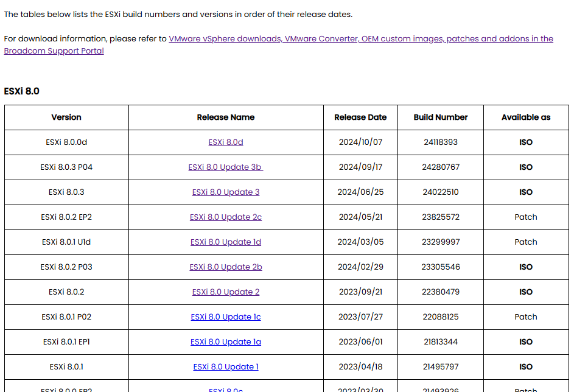The height and width of the screenshot is (392, 574).
Task: Click the Version column header
Action: point(66,117)
